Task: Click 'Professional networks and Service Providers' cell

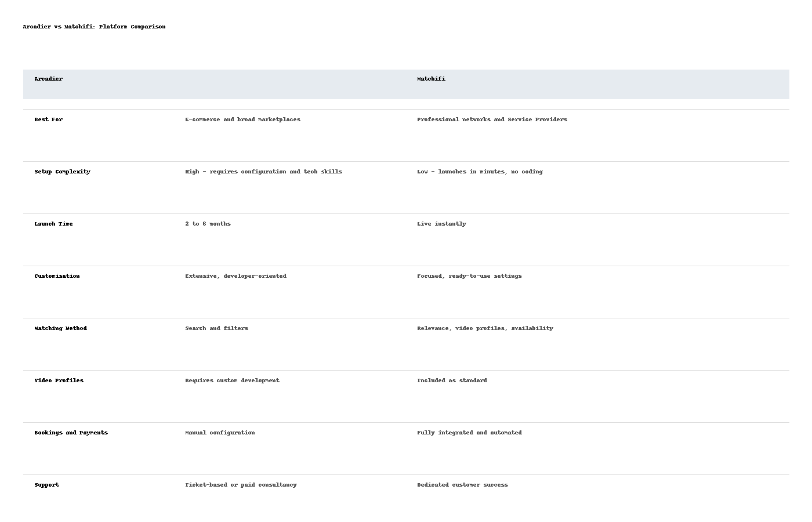Action: coord(492,119)
